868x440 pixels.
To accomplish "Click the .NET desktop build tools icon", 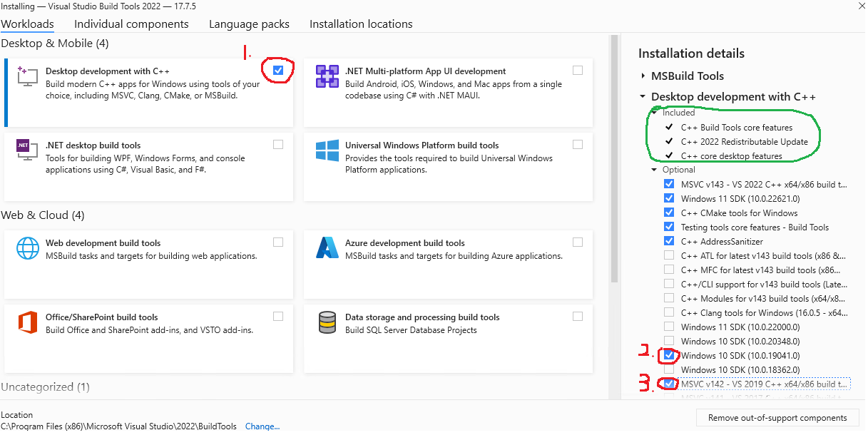I will 27,150.
